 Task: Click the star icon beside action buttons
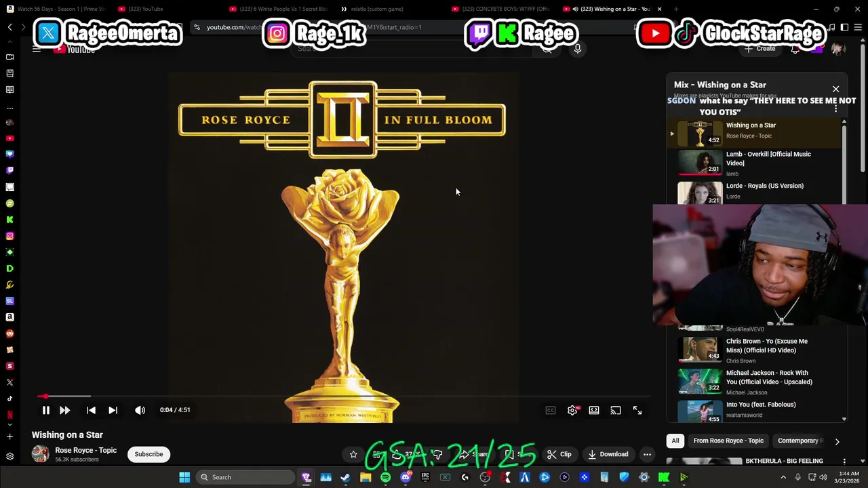click(x=353, y=454)
